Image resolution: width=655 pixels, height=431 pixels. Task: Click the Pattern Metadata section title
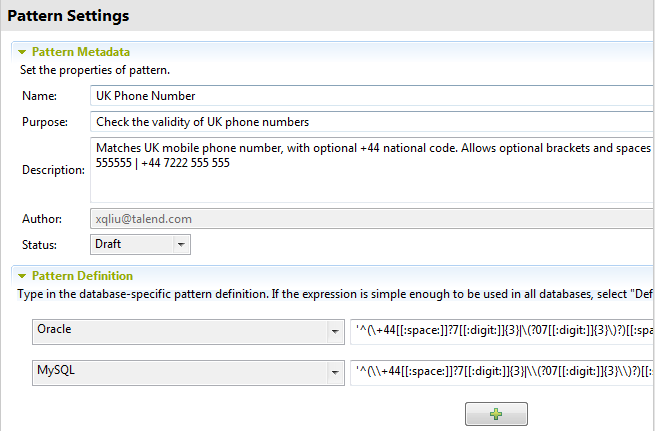click(x=81, y=51)
